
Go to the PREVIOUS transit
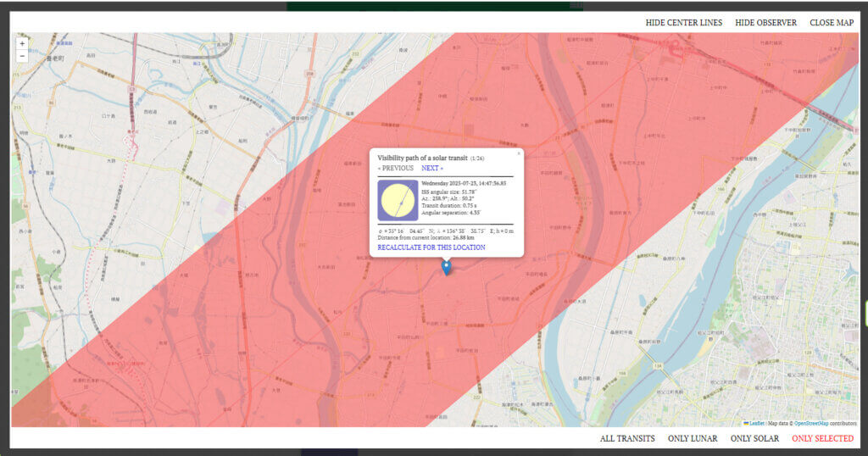tap(395, 168)
